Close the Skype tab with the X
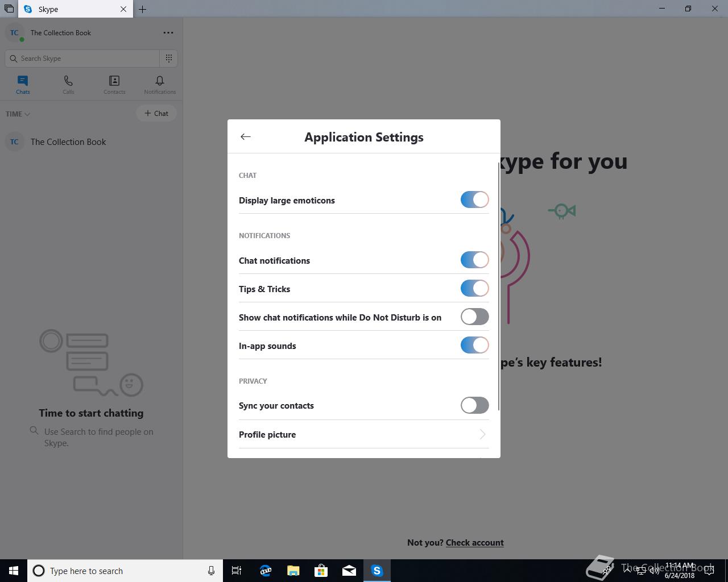This screenshot has height=582, width=728. [123, 9]
